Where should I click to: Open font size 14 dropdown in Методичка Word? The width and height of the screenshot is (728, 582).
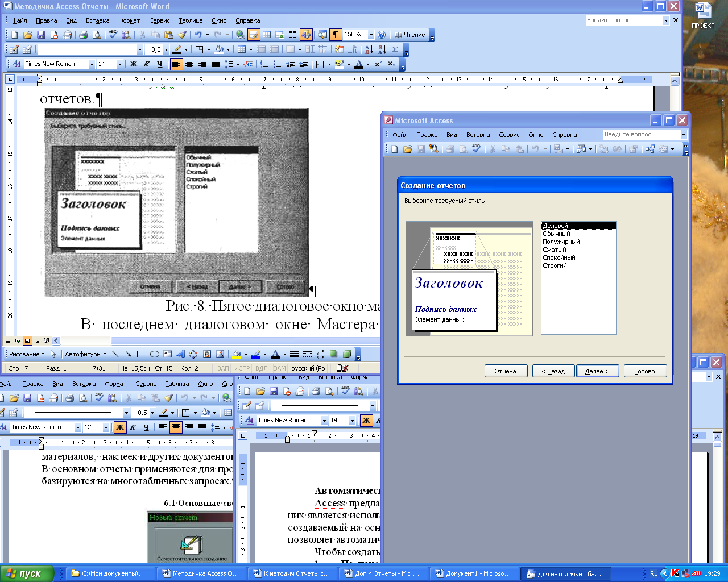pos(119,64)
